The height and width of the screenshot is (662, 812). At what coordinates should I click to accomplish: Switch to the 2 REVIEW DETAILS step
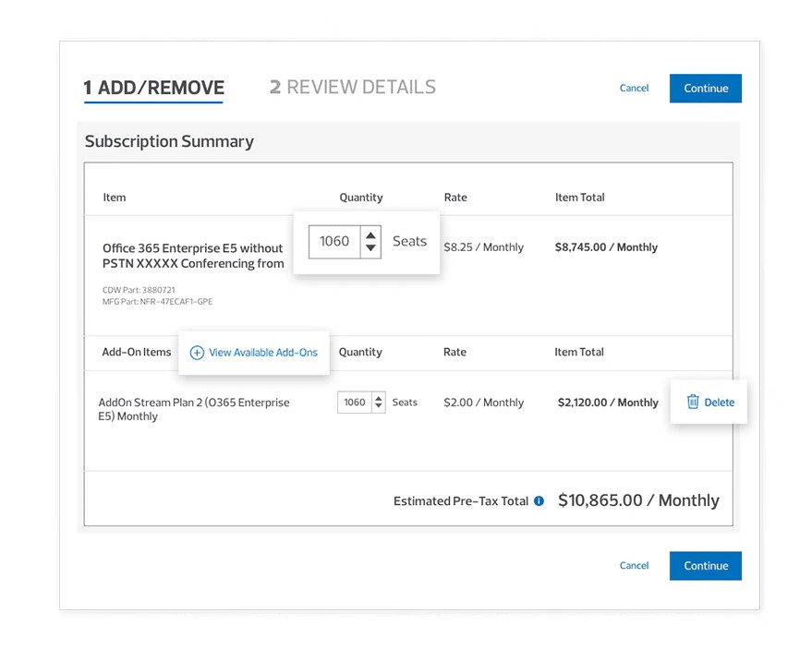tap(352, 87)
